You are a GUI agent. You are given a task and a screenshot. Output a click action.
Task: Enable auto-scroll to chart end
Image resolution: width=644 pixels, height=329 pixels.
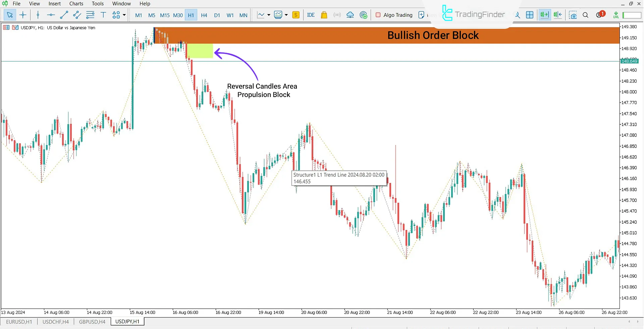[x=544, y=15]
